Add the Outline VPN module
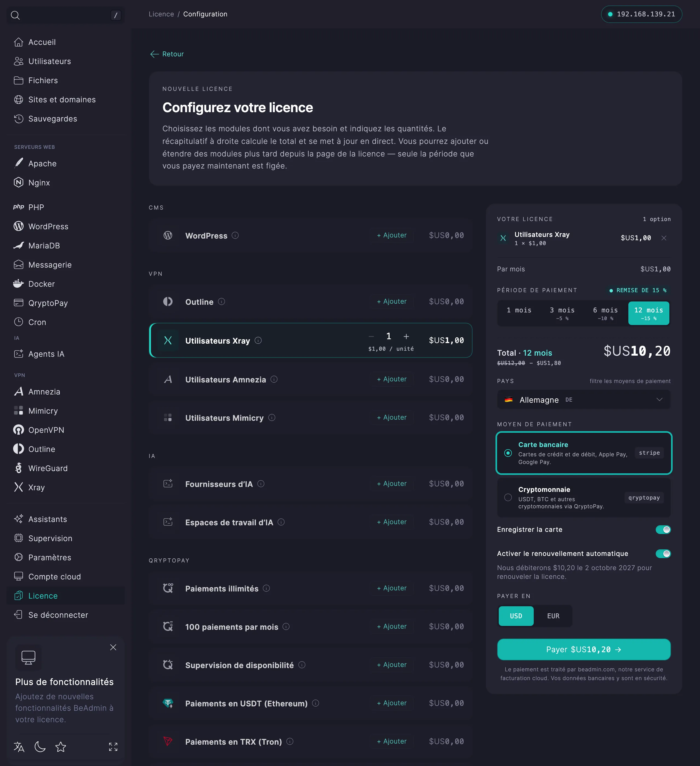Screen dimensions: 700x766 392,301
